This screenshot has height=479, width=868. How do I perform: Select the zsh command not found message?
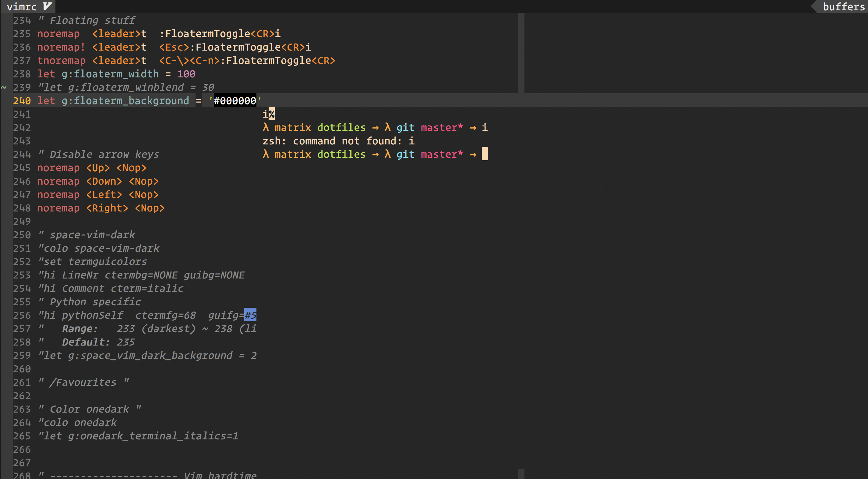pyautogui.click(x=338, y=140)
